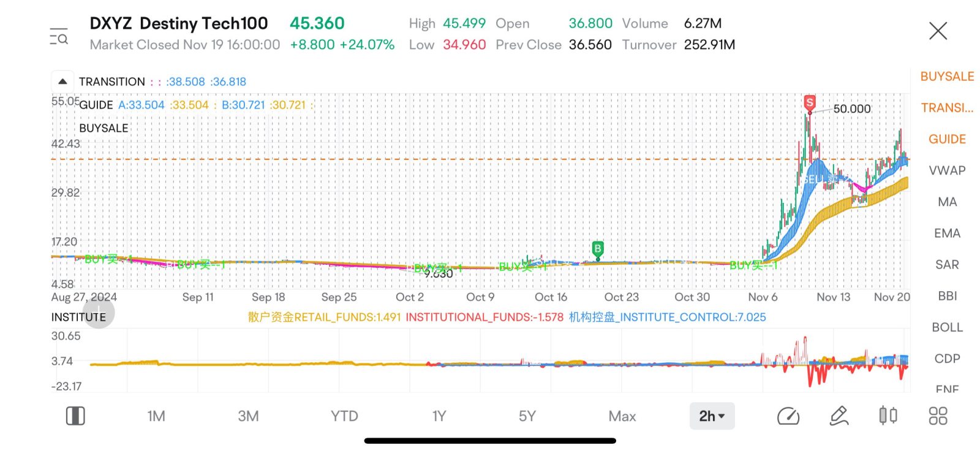Toggle the BUYSALE indicator
Screen dimensions: 980x453
click(947, 77)
